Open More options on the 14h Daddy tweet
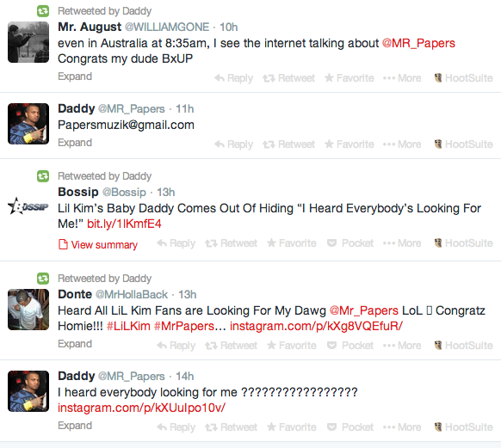 click(x=402, y=427)
